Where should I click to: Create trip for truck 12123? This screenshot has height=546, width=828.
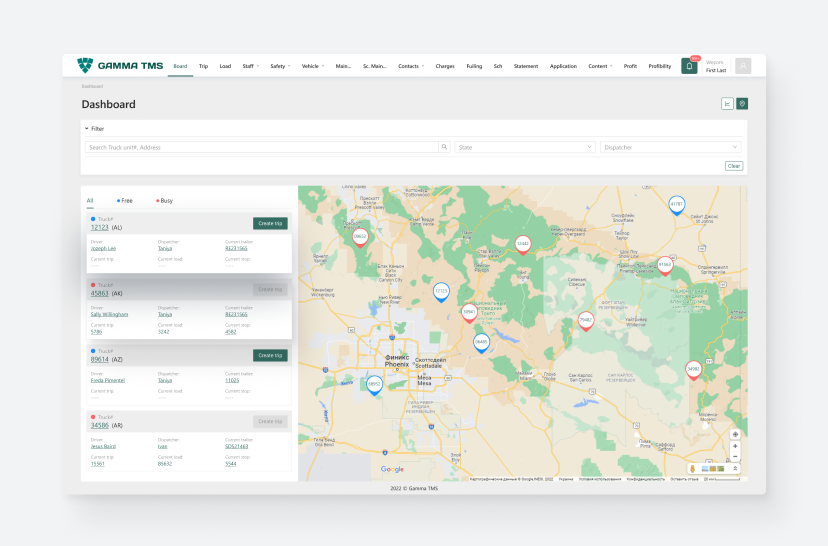click(x=269, y=223)
